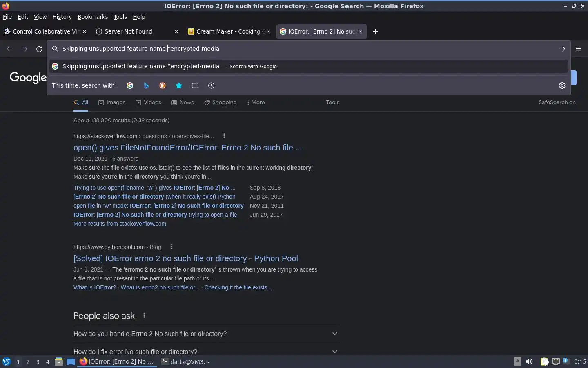Screen dimensions: 588x368
Task: Open the More search filters dropdown
Action: [x=256, y=102]
